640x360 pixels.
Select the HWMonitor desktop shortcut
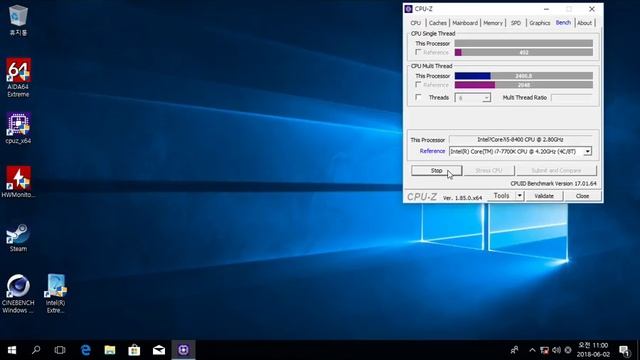(x=18, y=182)
